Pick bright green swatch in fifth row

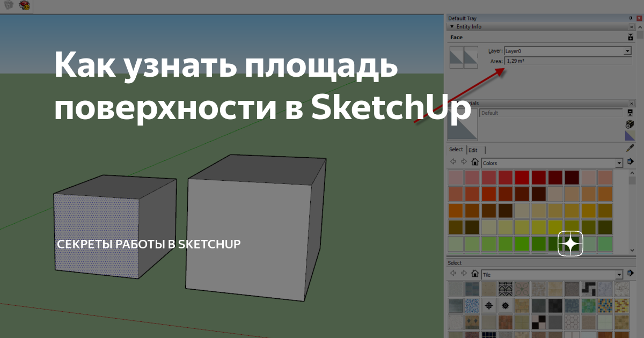click(x=522, y=244)
